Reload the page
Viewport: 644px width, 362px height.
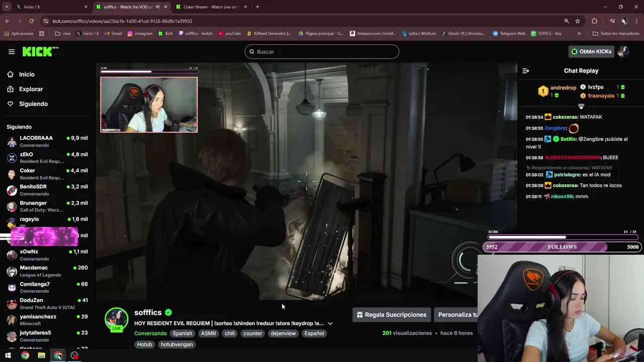tap(31, 21)
